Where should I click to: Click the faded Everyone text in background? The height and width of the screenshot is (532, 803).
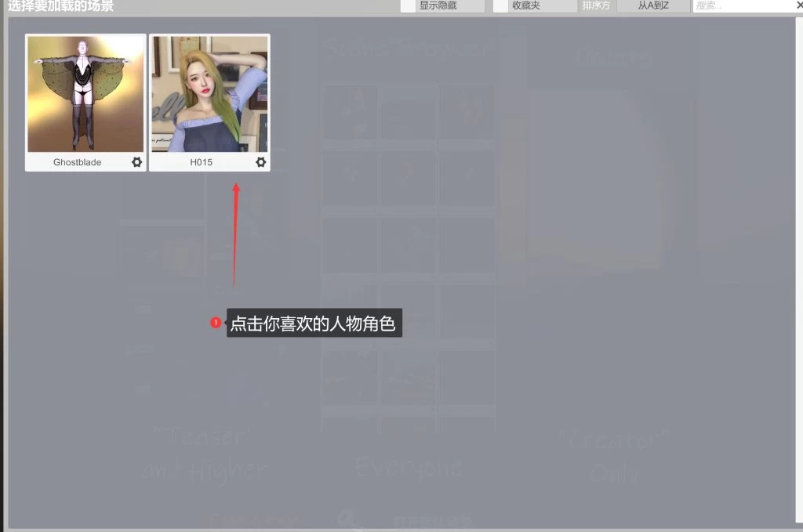(x=407, y=468)
